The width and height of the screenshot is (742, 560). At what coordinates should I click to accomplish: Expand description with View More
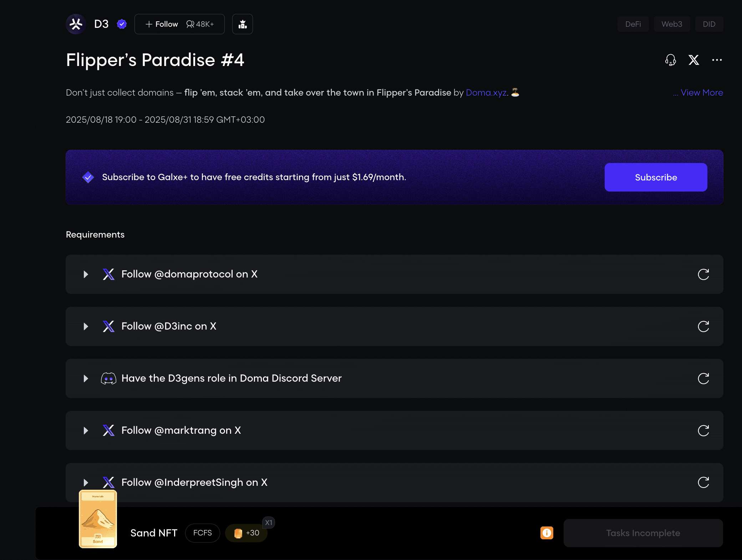[x=702, y=92]
